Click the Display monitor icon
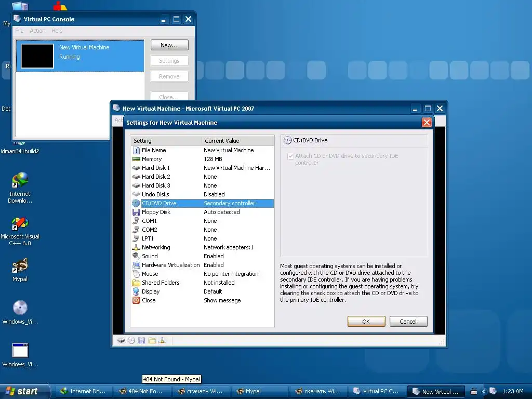 coord(136,291)
